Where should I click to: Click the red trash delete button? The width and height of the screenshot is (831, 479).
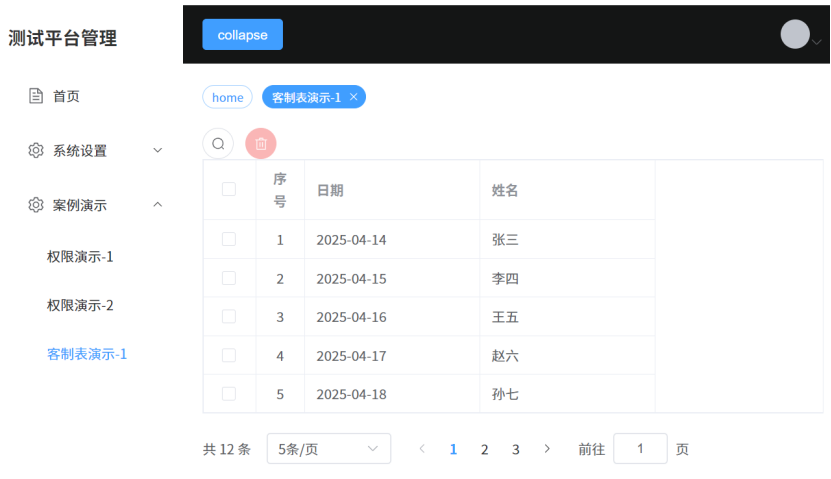(261, 144)
